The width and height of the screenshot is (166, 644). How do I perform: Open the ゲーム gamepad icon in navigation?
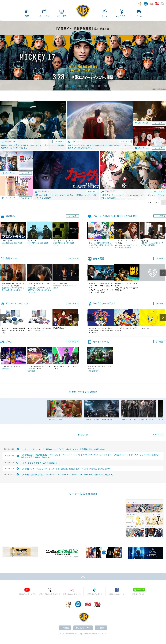[x=139, y=12]
